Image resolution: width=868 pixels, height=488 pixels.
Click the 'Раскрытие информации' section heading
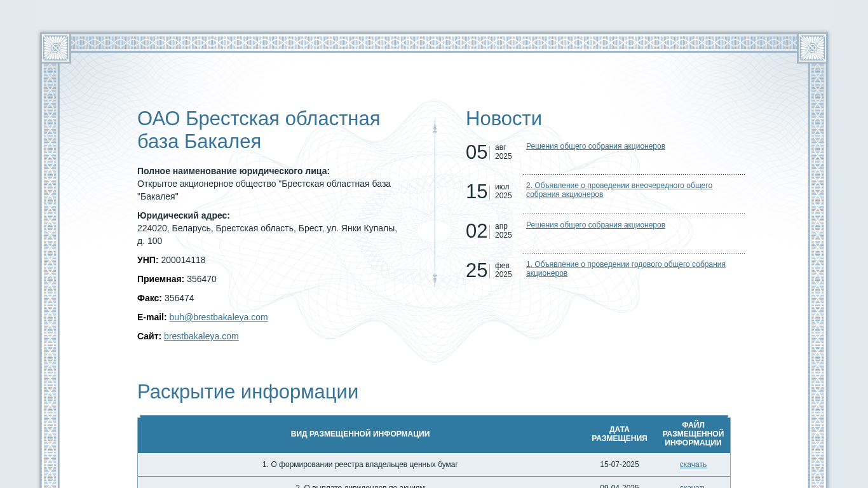click(247, 392)
